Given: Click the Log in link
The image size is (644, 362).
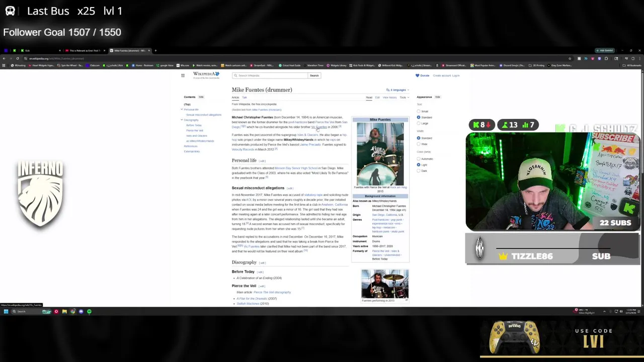Looking at the screenshot, I should point(456,75).
